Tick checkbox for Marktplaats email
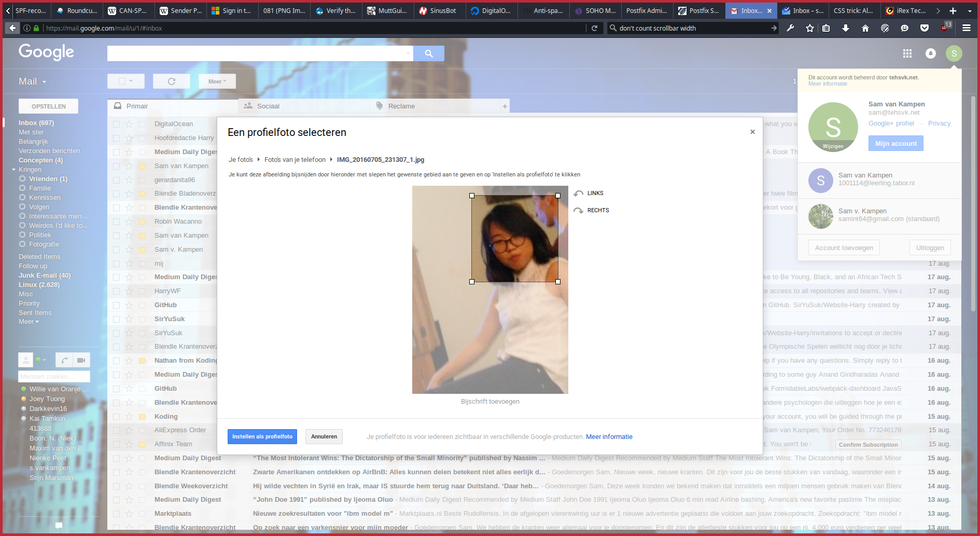Screen dimensions: 980x536 tap(116, 514)
